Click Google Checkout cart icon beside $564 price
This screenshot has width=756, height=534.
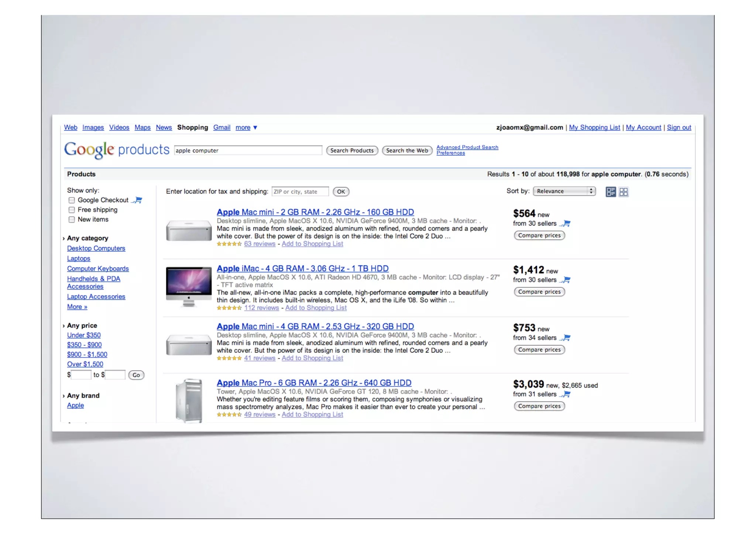coord(565,223)
